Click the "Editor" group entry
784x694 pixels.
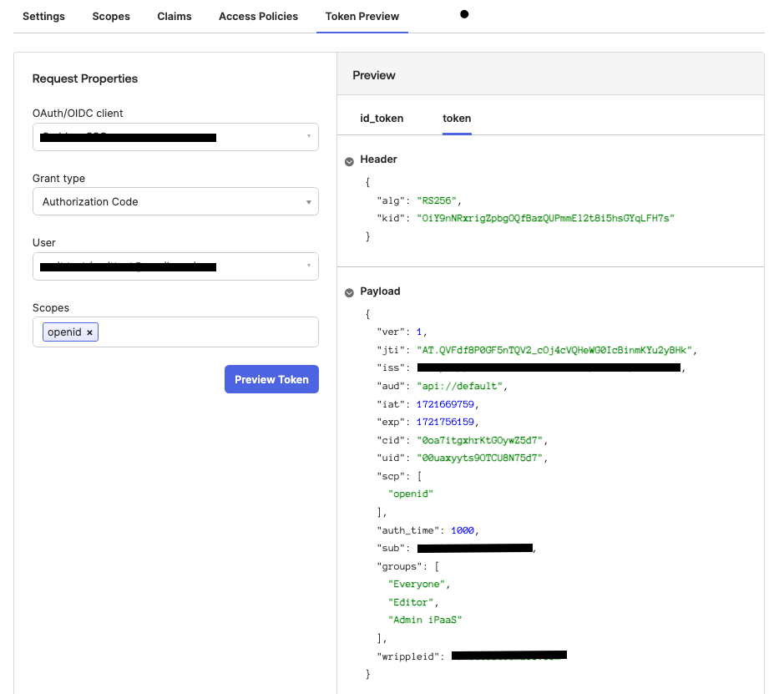[x=411, y=602]
